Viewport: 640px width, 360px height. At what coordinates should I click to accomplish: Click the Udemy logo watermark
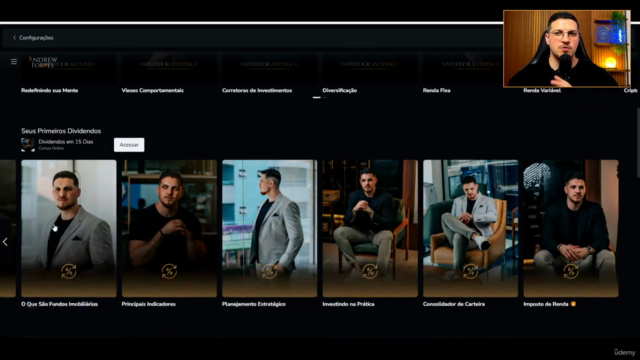(x=624, y=352)
